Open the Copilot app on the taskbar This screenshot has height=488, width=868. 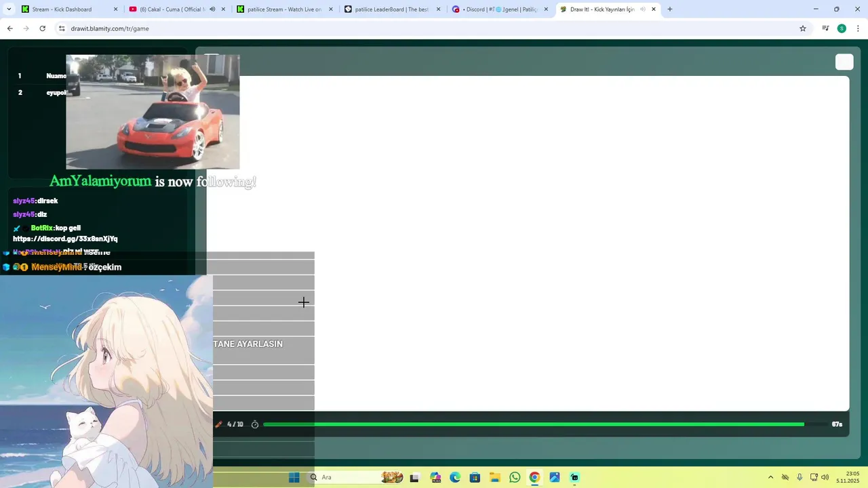tap(435, 477)
